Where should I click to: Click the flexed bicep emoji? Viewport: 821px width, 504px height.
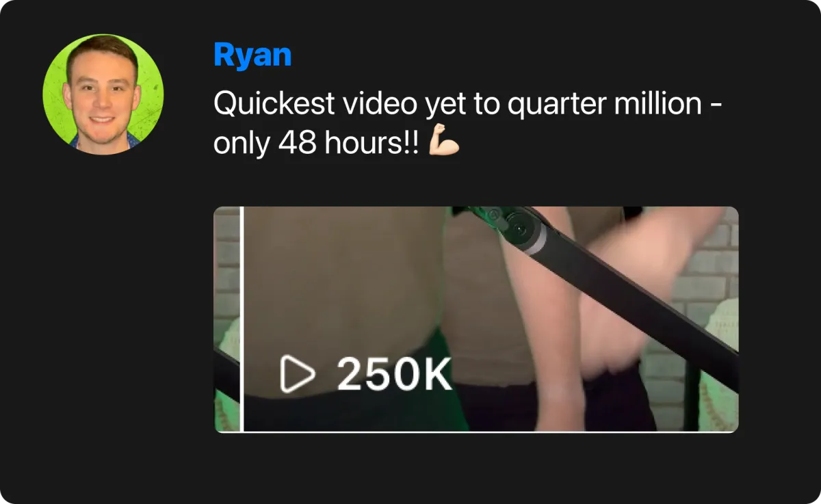point(443,143)
